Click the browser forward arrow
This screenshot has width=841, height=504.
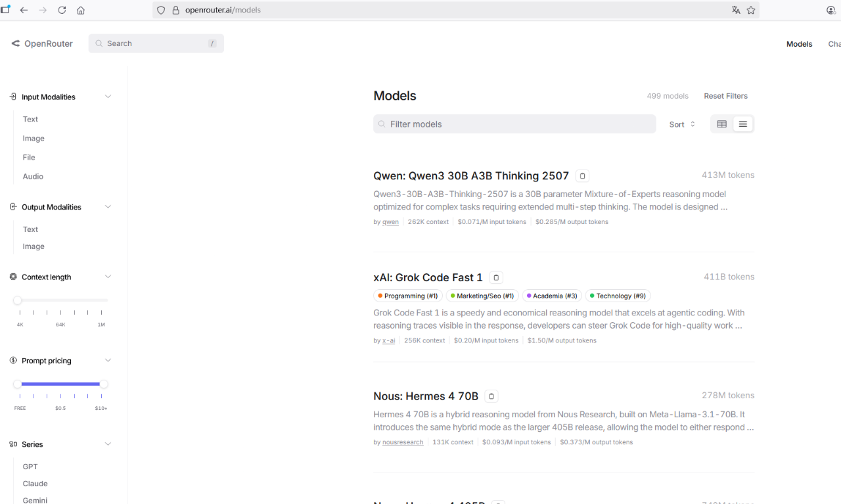tap(43, 11)
